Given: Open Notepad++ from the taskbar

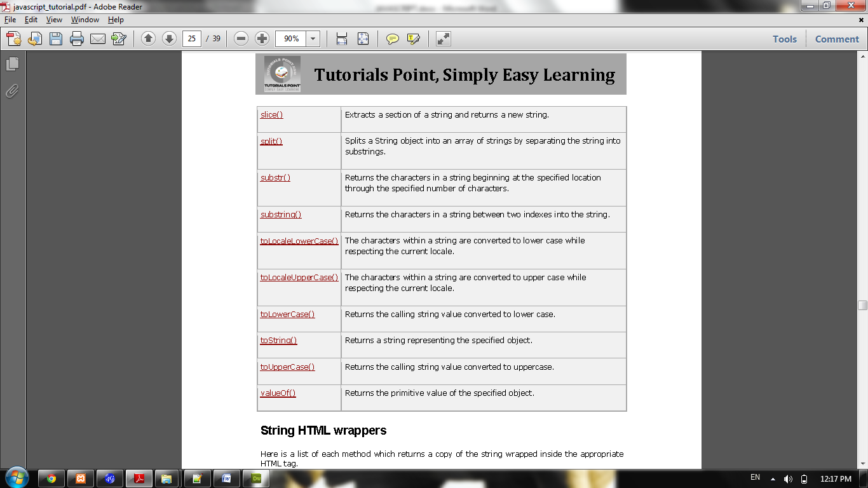Looking at the screenshot, I should pyautogui.click(x=197, y=478).
